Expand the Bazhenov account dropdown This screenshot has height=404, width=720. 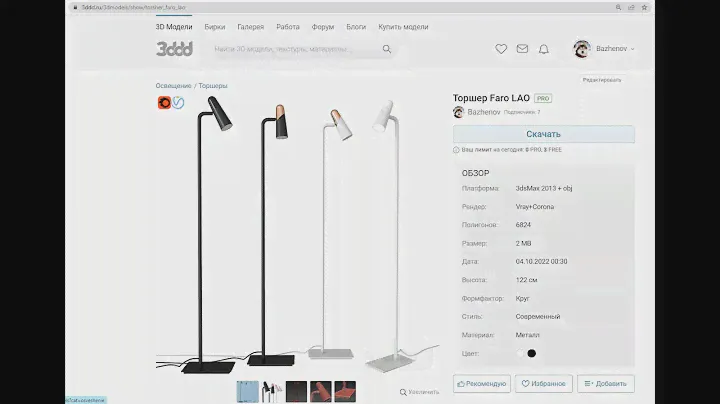coord(632,48)
